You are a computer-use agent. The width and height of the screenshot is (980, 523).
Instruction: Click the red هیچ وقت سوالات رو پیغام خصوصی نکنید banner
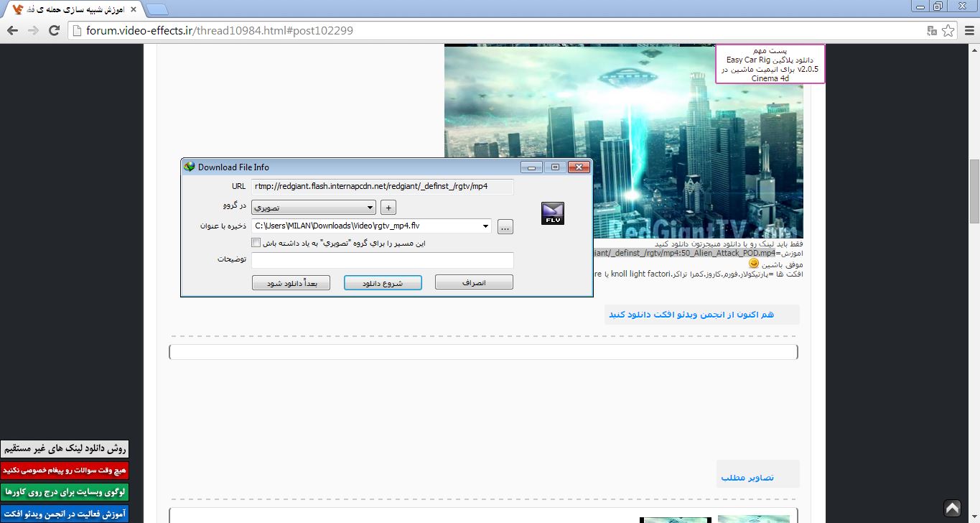coord(65,471)
